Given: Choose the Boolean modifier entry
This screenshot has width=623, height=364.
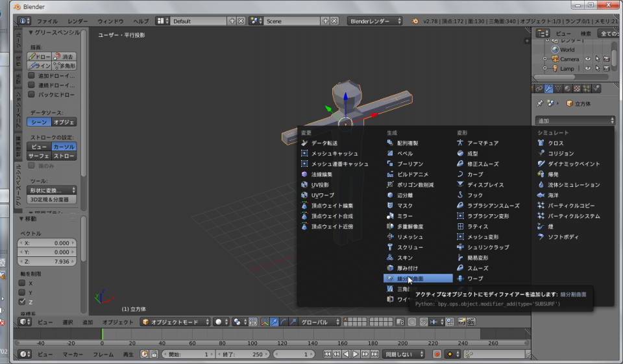Looking at the screenshot, I should click(x=418, y=164).
